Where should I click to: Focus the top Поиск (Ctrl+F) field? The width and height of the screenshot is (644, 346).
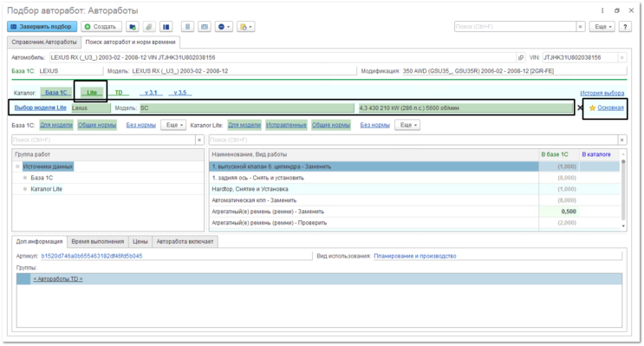pyautogui.click(x=515, y=27)
